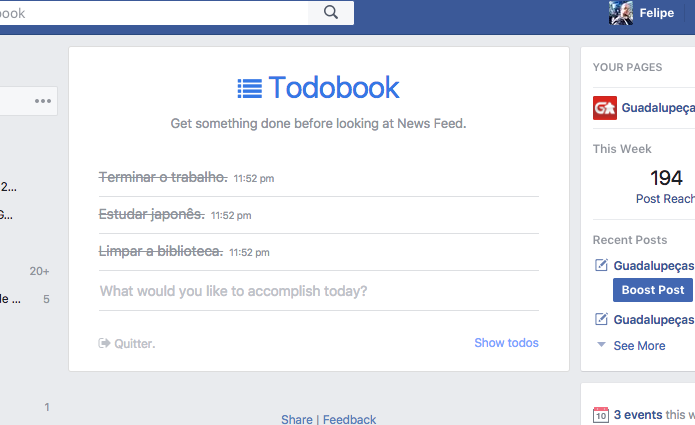695x425 pixels.
Task: Click edit icon beside first Guadalupeças post
Action: [x=601, y=265]
